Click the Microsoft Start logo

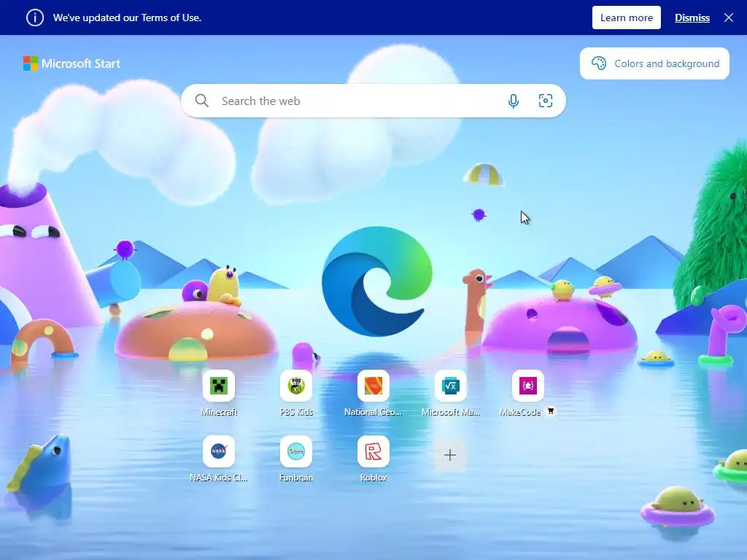(72, 63)
